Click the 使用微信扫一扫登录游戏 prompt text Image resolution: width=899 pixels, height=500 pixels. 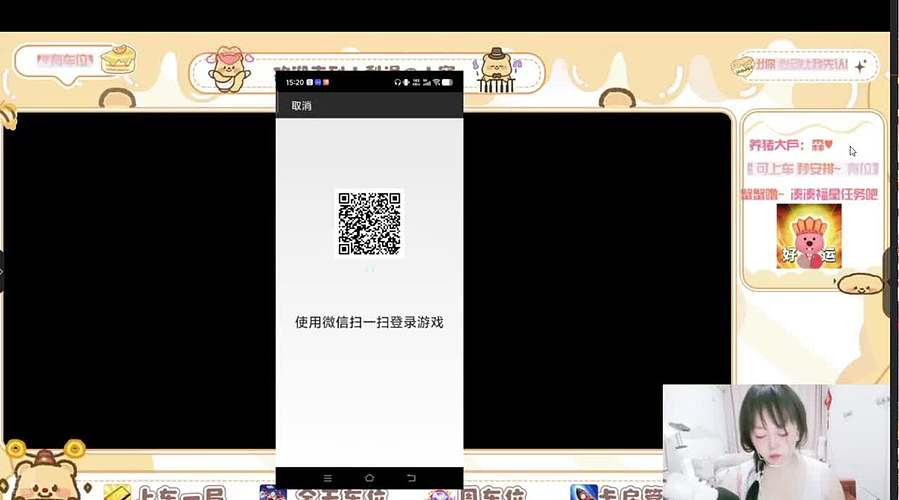369,322
